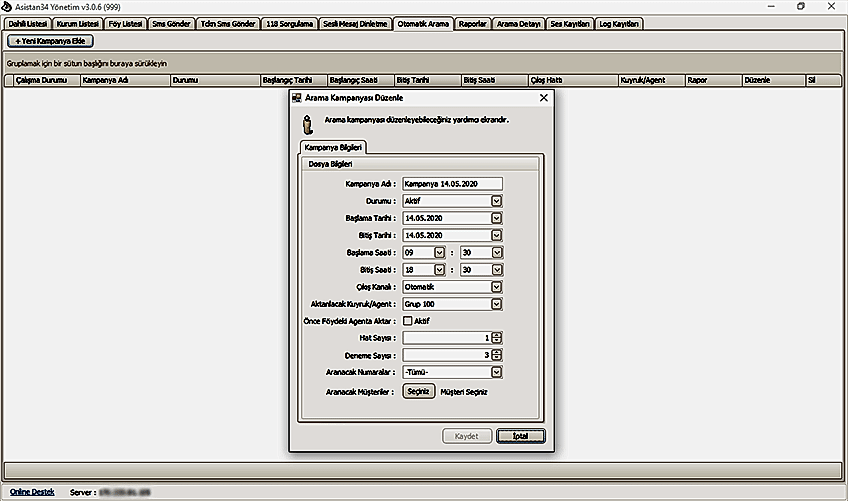The width and height of the screenshot is (848, 501).
Task: Open the Çıkış Kanalı dropdown
Action: 497,286
